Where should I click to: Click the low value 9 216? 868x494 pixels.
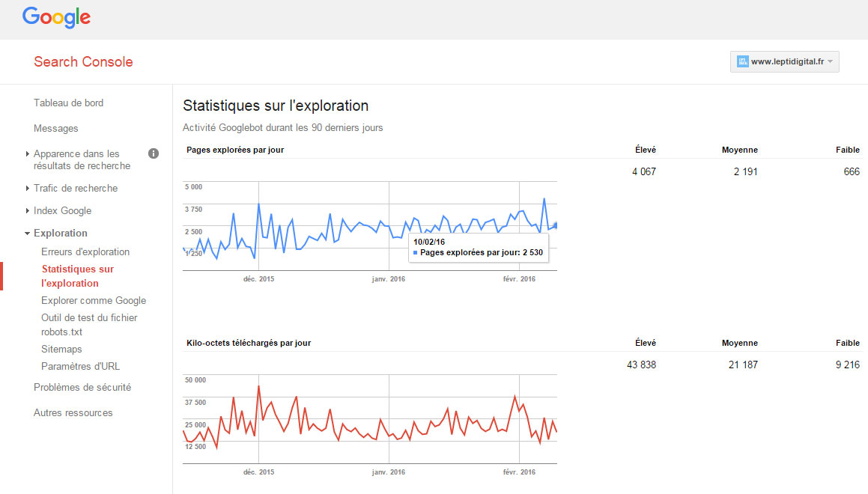click(x=848, y=365)
